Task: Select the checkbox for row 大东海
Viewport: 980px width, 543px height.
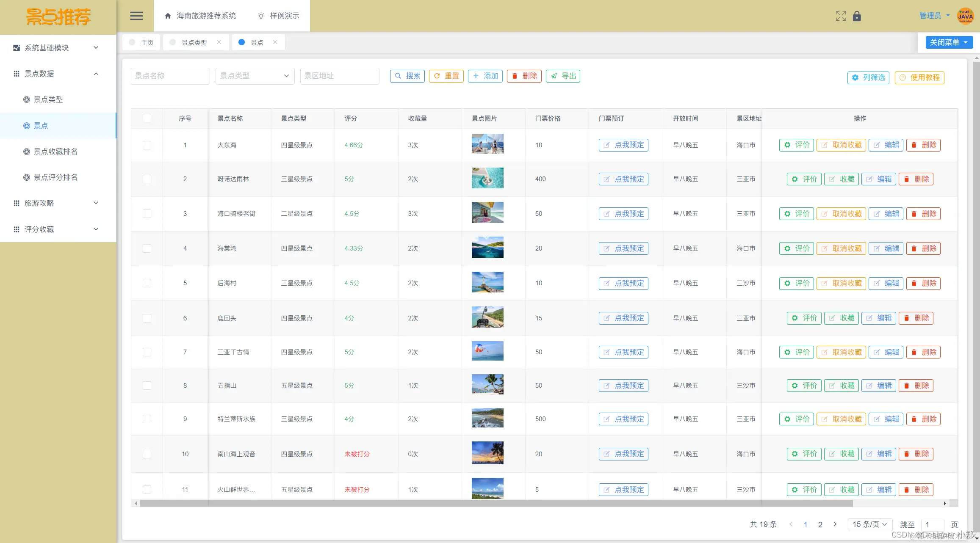Action: 147,145
